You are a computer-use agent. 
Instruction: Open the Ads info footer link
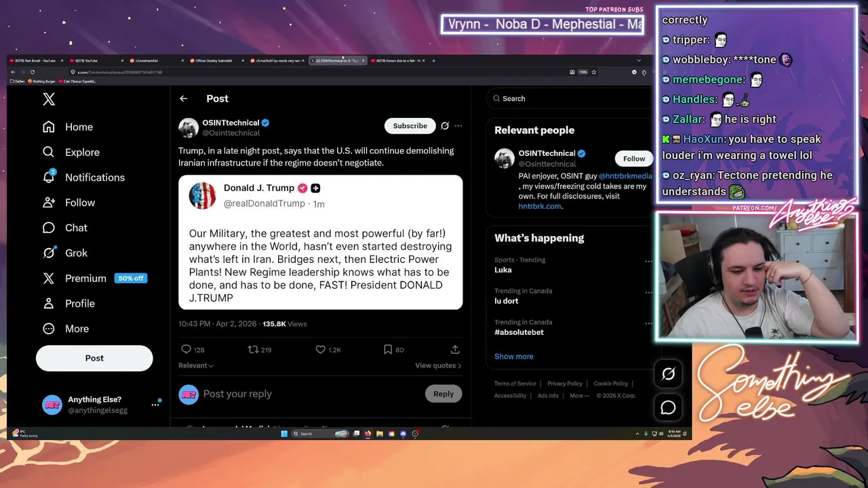548,396
